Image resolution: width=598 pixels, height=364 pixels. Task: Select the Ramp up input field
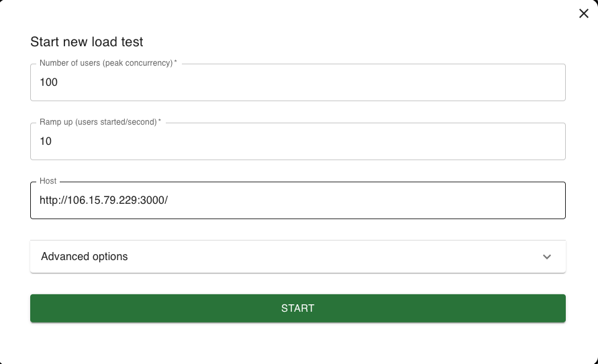point(298,141)
